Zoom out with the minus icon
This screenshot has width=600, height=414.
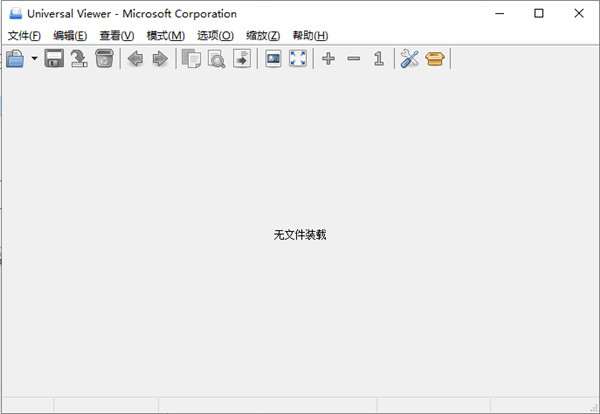353,60
